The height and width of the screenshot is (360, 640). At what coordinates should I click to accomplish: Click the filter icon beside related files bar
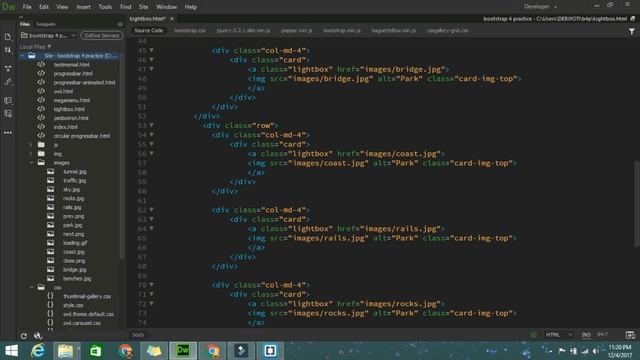631,31
